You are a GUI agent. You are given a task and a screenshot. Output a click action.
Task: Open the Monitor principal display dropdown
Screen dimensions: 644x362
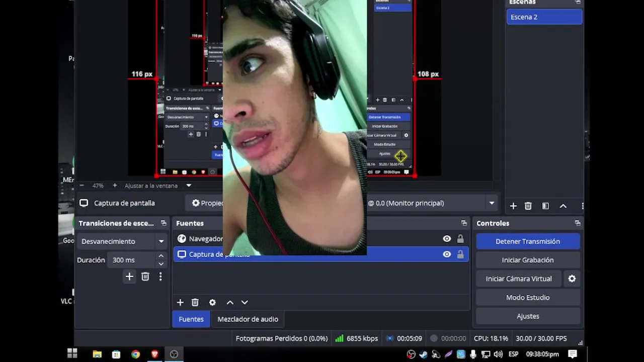[x=492, y=203]
